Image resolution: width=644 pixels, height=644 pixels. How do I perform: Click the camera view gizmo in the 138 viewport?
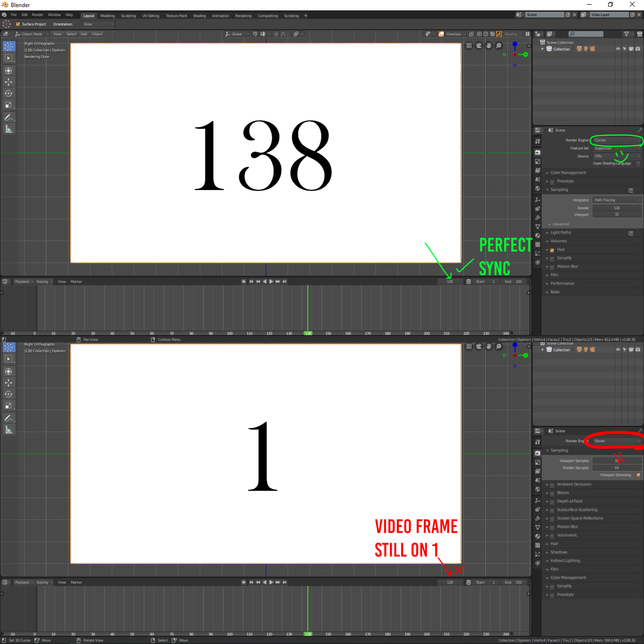coord(479,46)
